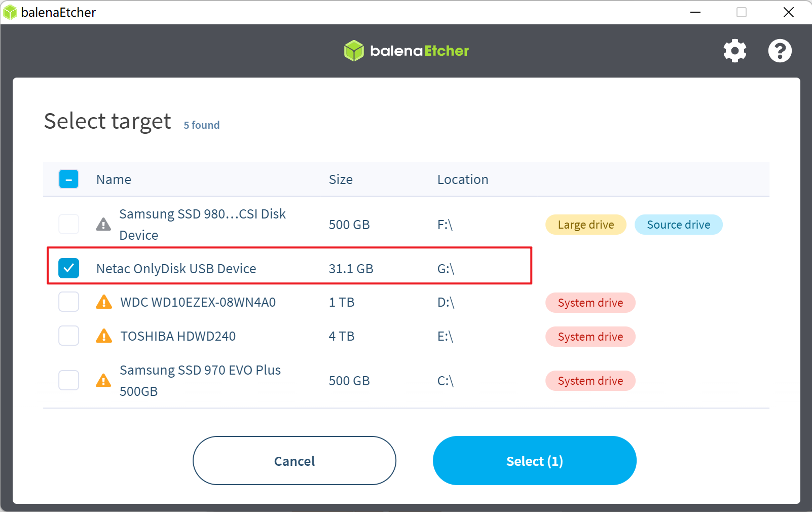The width and height of the screenshot is (812, 512).
Task: Click warning icon beside WDC WD10EZEX drive
Action: [x=104, y=302]
